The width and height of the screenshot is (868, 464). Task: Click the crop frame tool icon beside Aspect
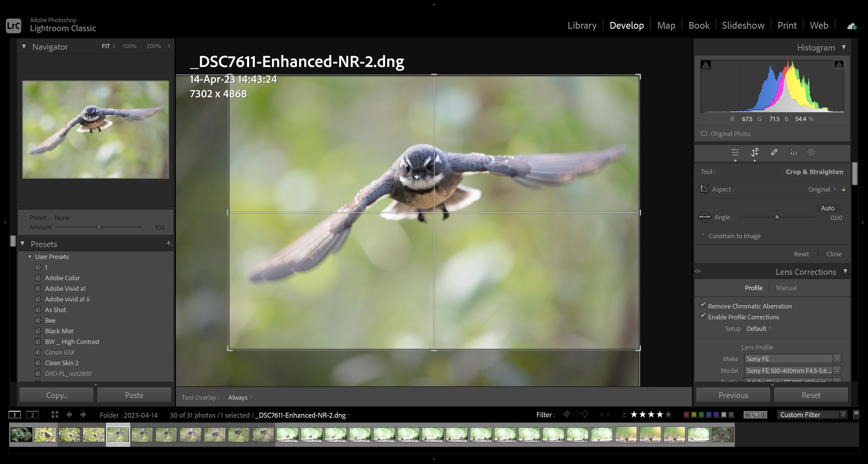point(704,189)
